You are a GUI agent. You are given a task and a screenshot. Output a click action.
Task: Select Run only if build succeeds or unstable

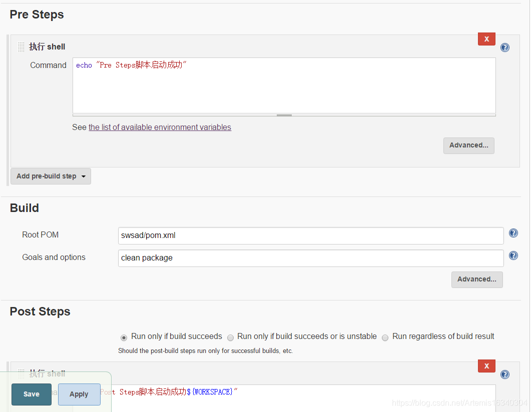click(230, 337)
